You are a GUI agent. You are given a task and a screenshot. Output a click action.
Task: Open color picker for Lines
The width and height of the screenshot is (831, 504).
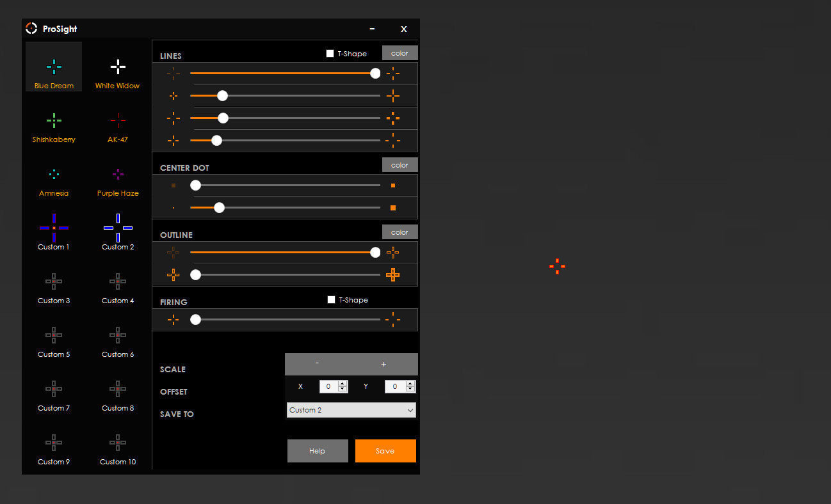[399, 53]
